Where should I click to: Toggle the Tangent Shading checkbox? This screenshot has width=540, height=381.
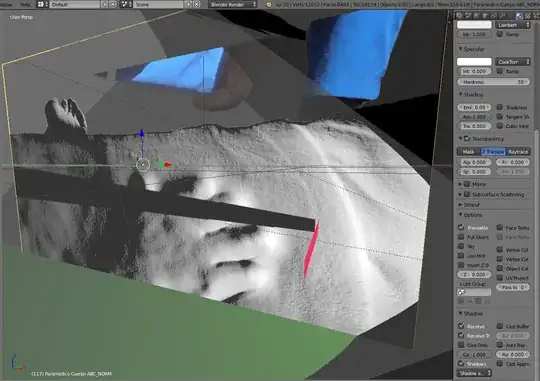click(x=500, y=117)
